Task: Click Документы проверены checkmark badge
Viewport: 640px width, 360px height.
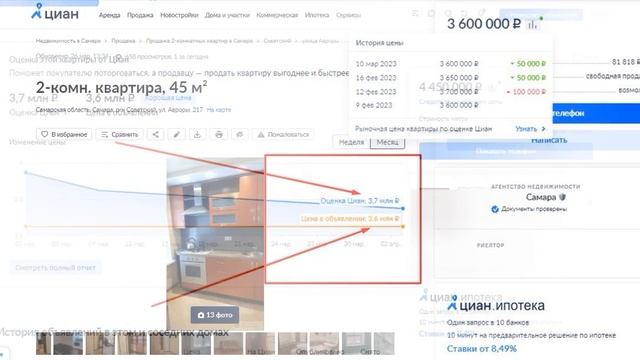Action: (x=495, y=209)
